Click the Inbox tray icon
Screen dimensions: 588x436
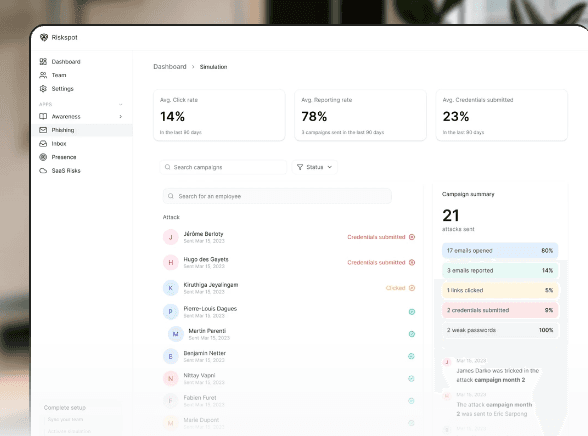pyautogui.click(x=43, y=144)
